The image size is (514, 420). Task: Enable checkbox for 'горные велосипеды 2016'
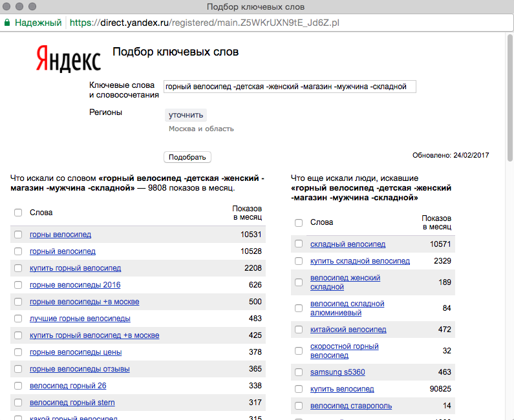click(18, 285)
